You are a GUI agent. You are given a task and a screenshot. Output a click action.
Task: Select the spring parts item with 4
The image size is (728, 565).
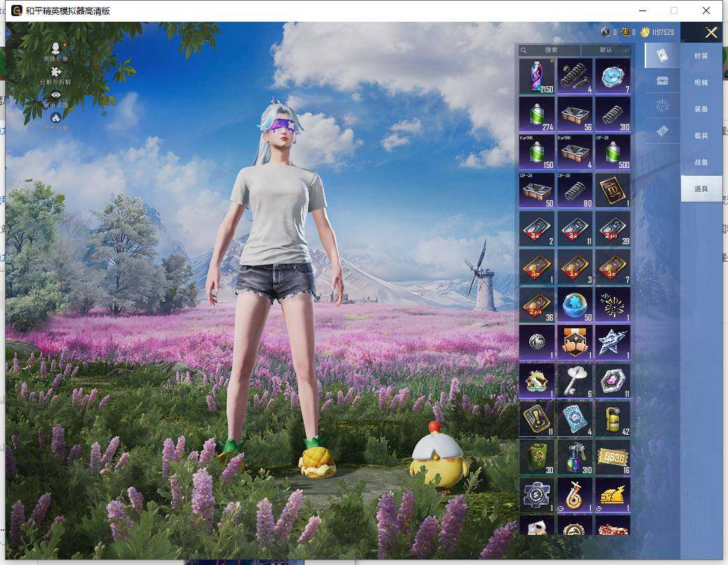coord(575,76)
